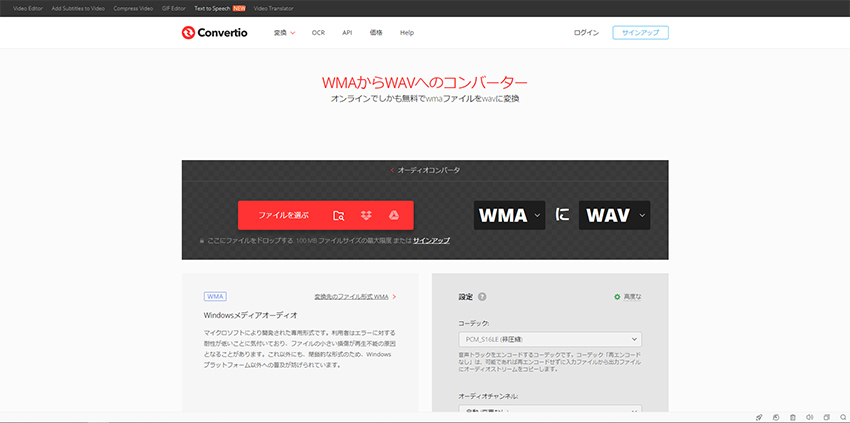Open Video Translator in top bar
The width and height of the screenshot is (850, 423).
click(x=274, y=9)
